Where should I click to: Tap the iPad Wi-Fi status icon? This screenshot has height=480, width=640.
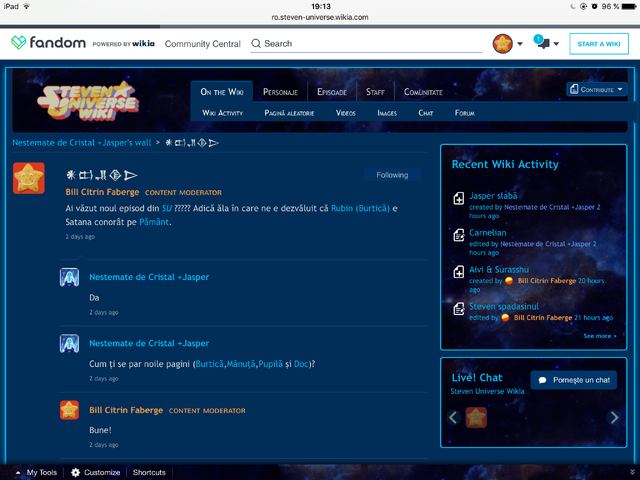27,6
